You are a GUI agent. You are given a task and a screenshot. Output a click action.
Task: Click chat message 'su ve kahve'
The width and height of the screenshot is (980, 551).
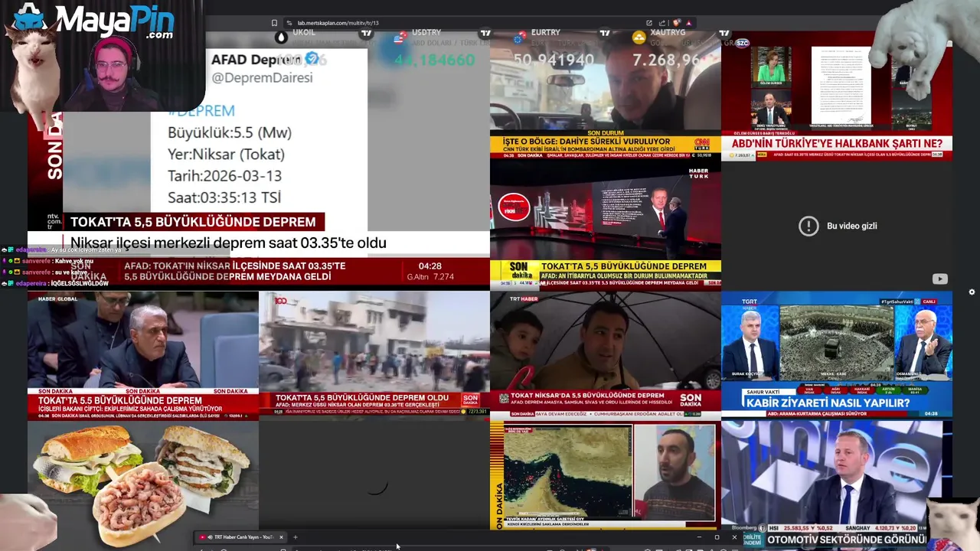point(71,272)
